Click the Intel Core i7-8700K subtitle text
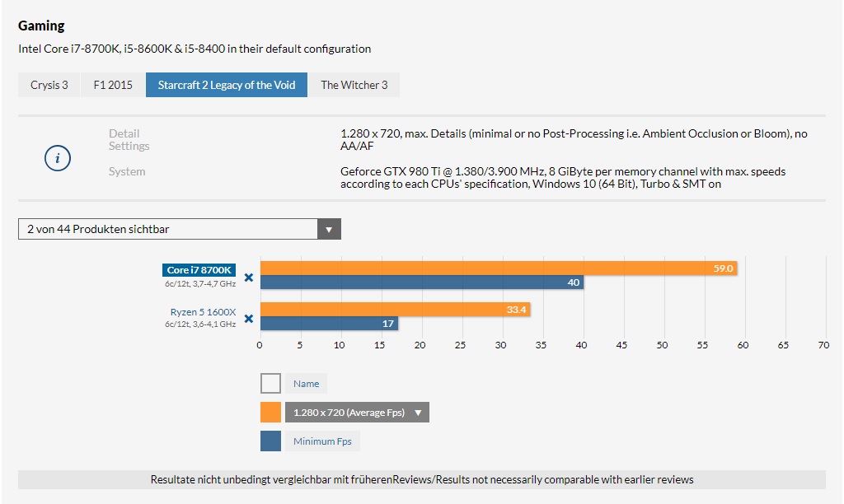 pos(195,49)
